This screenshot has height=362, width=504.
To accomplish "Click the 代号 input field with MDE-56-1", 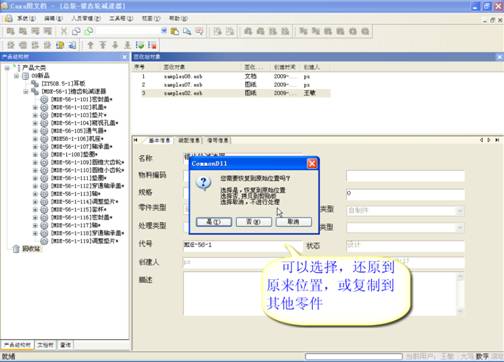I will tap(242, 246).
